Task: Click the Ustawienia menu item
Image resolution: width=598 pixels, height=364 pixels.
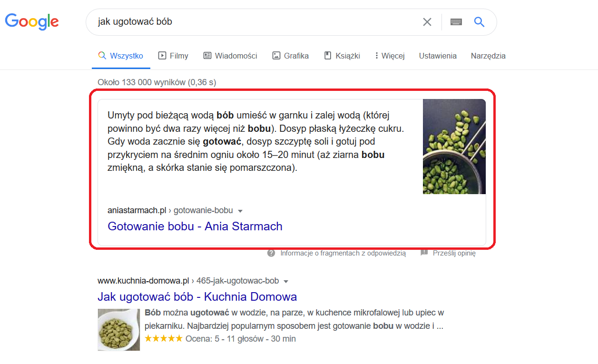Action: pos(437,56)
